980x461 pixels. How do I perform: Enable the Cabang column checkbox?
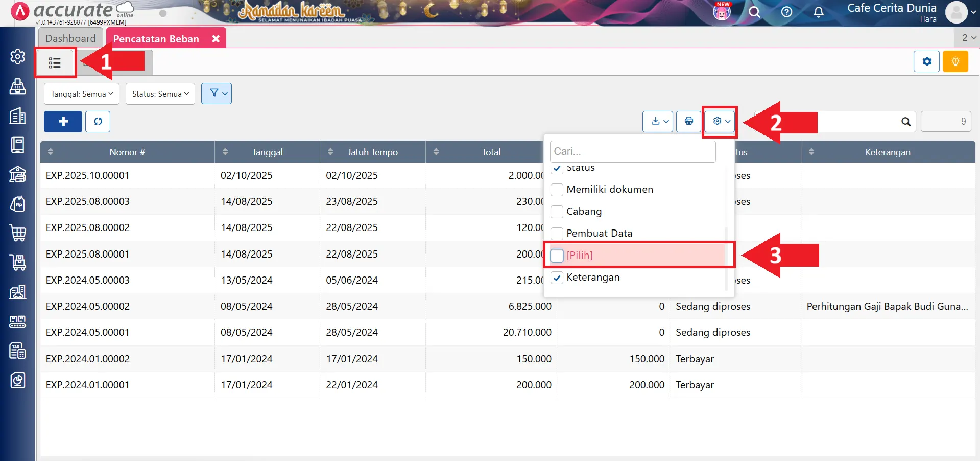(557, 212)
